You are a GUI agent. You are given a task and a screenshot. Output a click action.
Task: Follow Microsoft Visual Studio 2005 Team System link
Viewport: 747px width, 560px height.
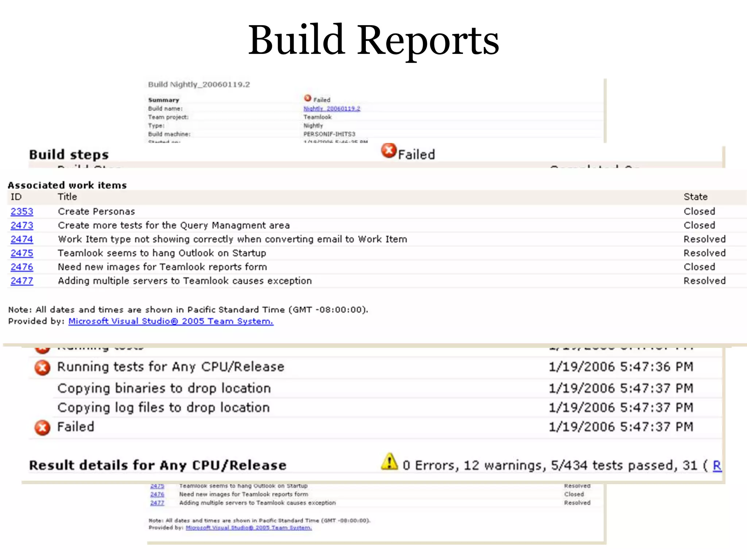[171, 321]
